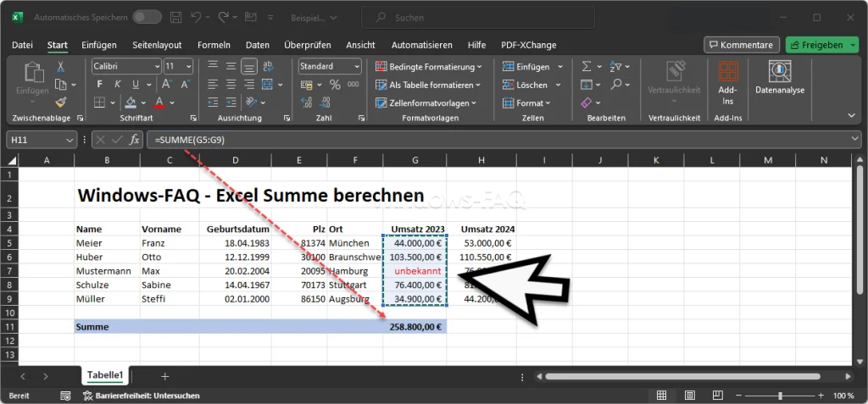Add a new sheet with plus button
The width and height of the screenshot is (868, 404).
(164, 376)
